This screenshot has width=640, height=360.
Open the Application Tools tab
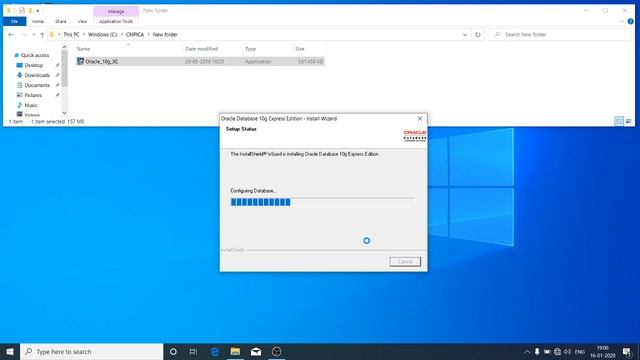pos(116,21)
